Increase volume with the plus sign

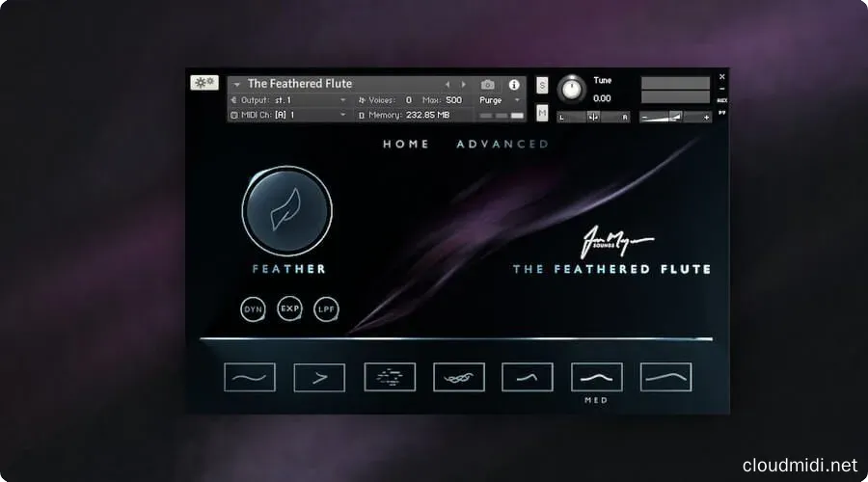pos(706,118)
